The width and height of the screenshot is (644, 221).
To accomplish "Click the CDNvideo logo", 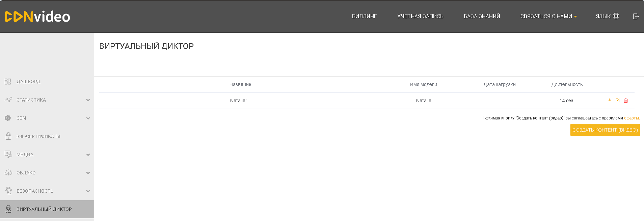I will tap(37, 17).
